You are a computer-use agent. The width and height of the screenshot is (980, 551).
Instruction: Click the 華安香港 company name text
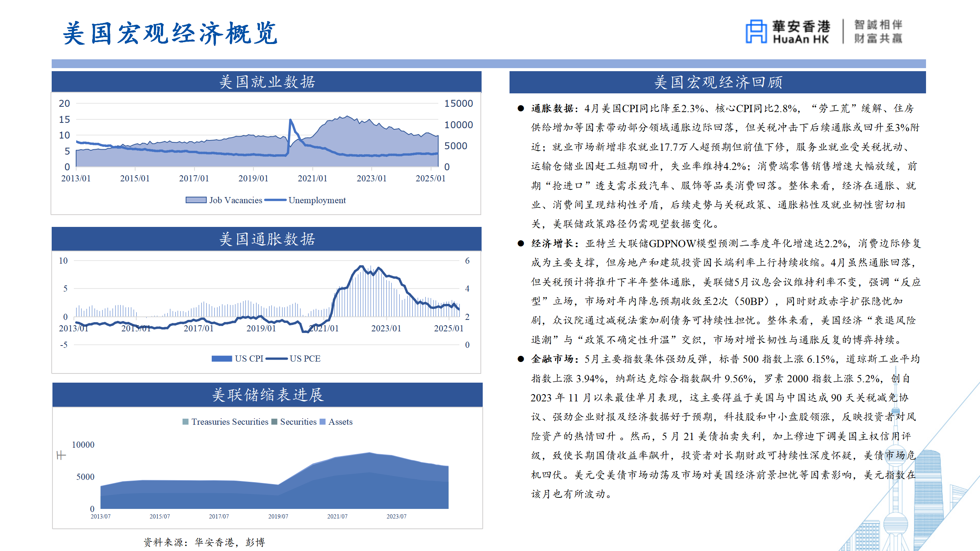click(x=801, y=26)
